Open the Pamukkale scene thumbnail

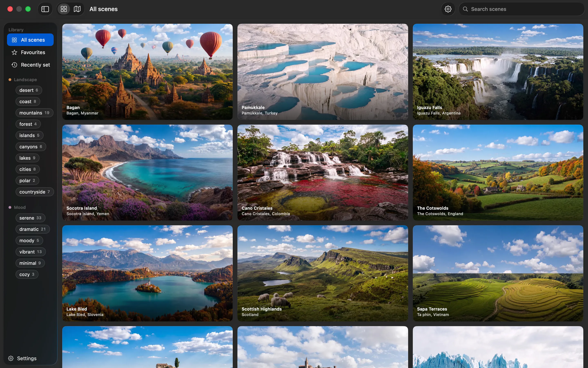pos(322,72)
